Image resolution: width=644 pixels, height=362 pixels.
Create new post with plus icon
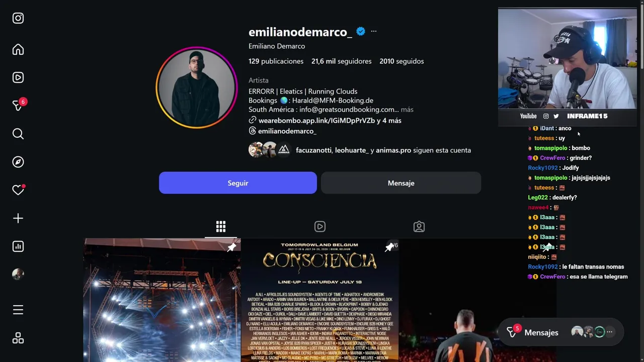pos(18,218)
